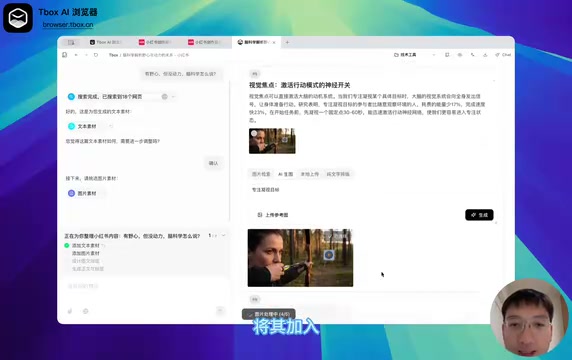
Task: Click the round icon beside the attachment icon
Action: point(86,311)
